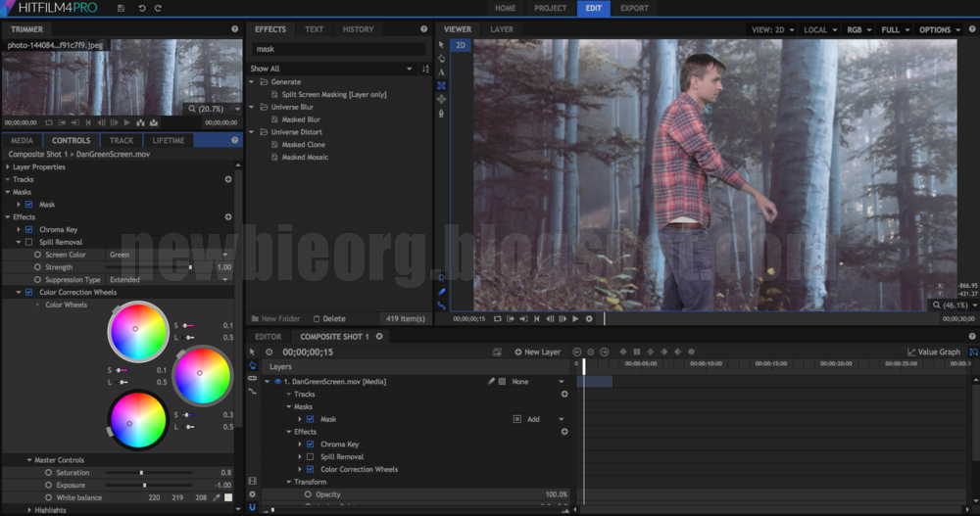This screenshot has width=980, height=516.
Task: Open Screen Color Green dropdown
Action: [169, 255]
